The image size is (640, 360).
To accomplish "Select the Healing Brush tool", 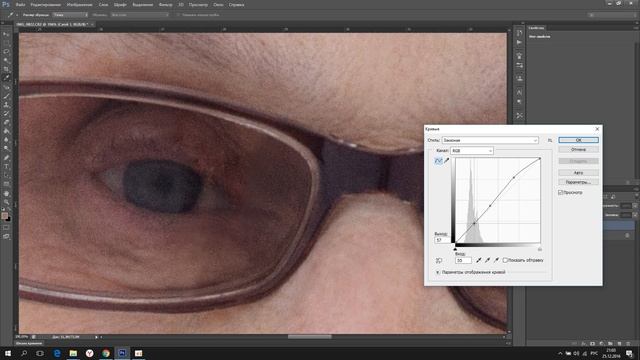I will click(6, 87).
